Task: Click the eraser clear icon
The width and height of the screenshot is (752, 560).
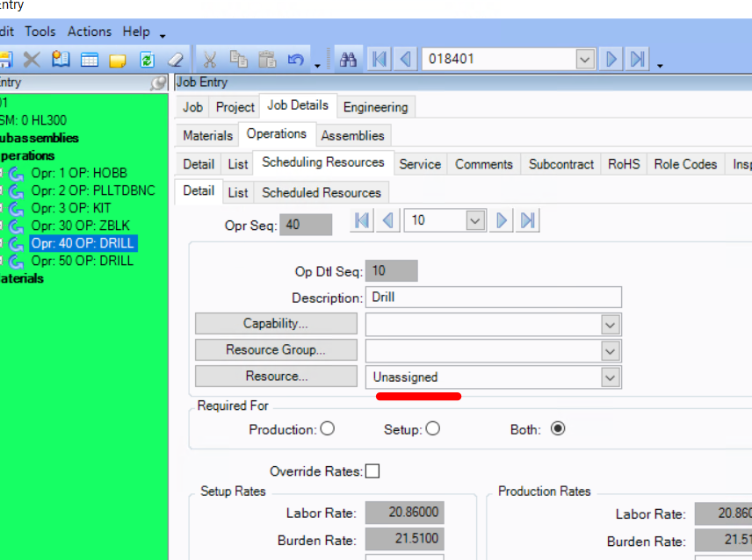Action: (176, 60)
